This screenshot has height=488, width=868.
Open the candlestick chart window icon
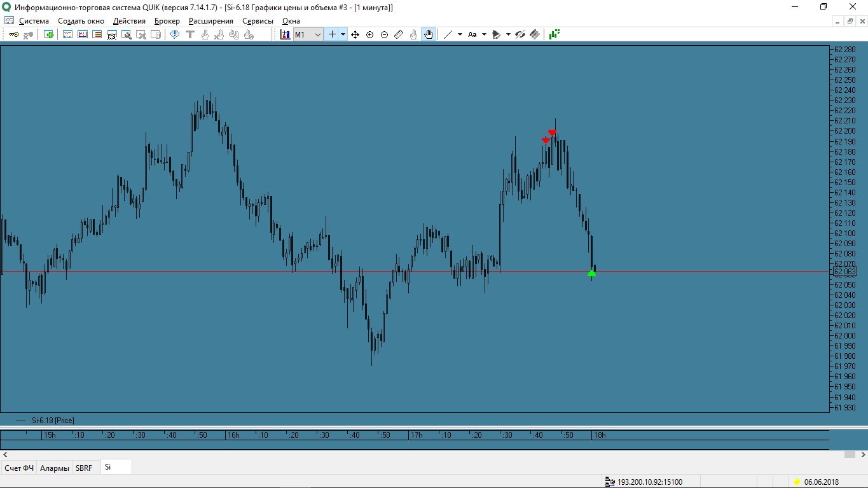pyautogui.click(x=83, y=34)
